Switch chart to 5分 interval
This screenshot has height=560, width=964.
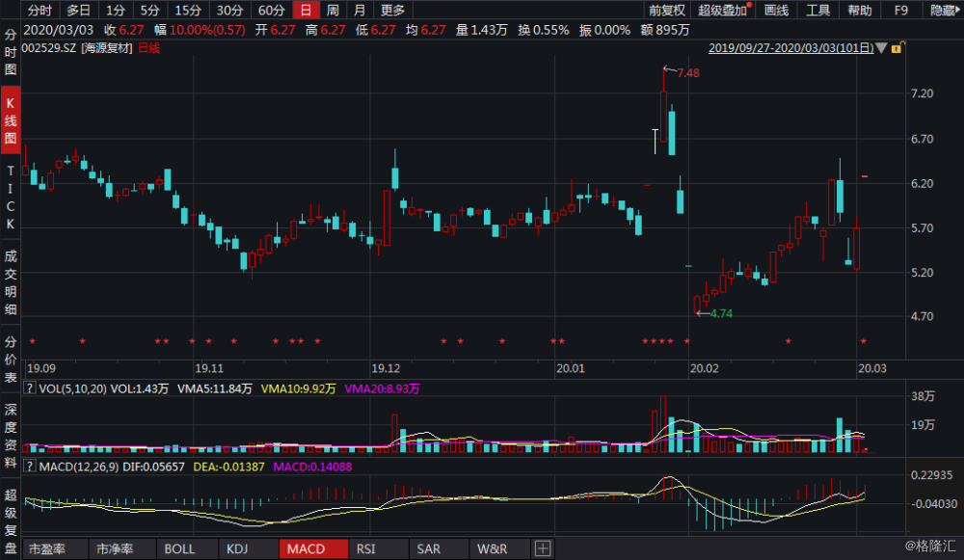(150, 10)
